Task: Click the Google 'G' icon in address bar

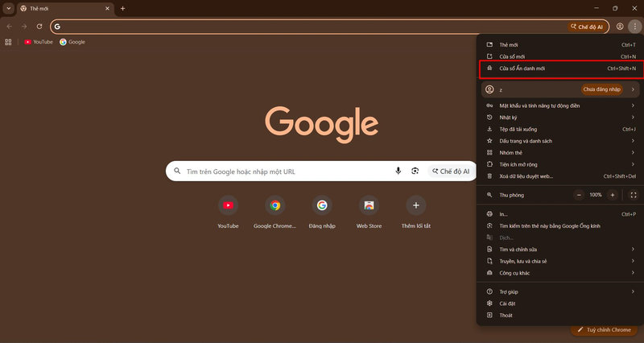Action: click(57, 27)
